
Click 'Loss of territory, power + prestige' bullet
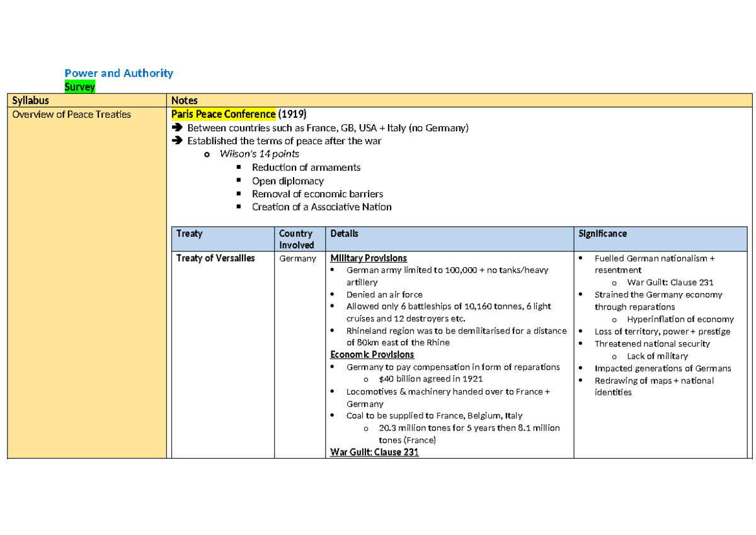click(662, 331)
